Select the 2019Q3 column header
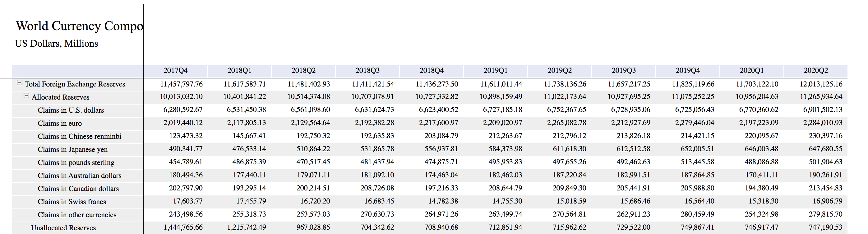Viewport: 868px width, 234px height. 623,71
